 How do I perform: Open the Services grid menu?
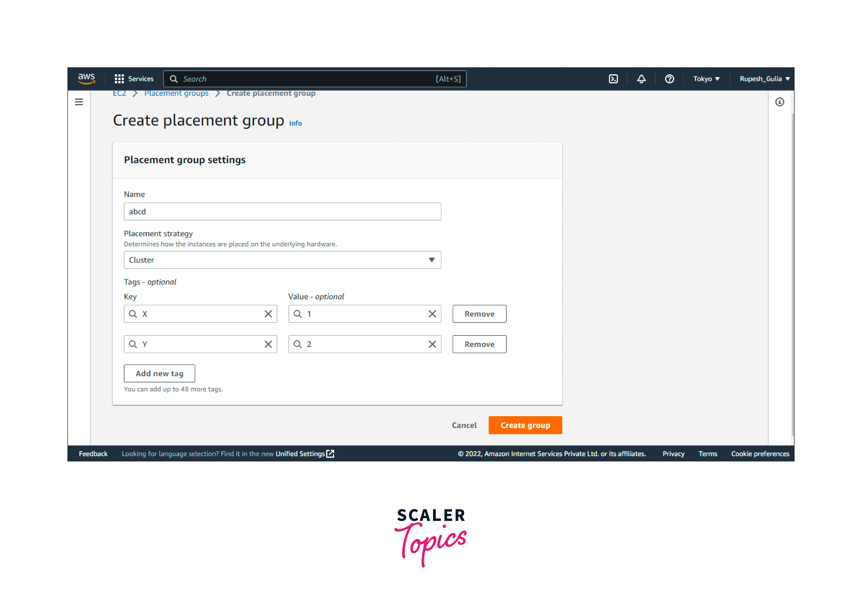[x=134, y=79]
